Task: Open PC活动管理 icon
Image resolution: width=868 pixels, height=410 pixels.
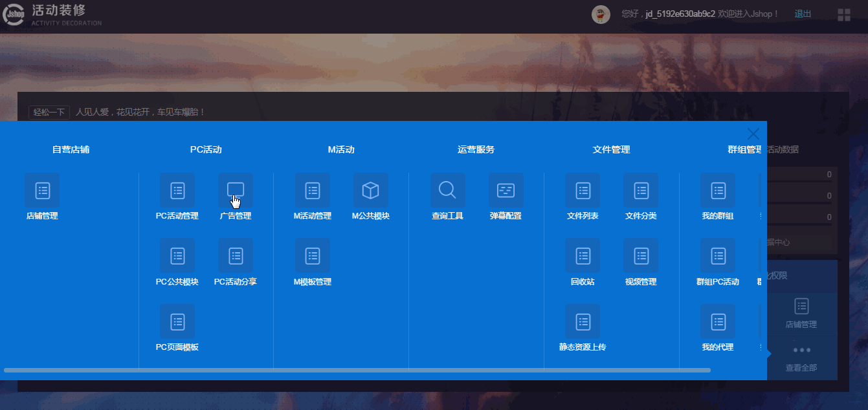Action: coord(177,190)
